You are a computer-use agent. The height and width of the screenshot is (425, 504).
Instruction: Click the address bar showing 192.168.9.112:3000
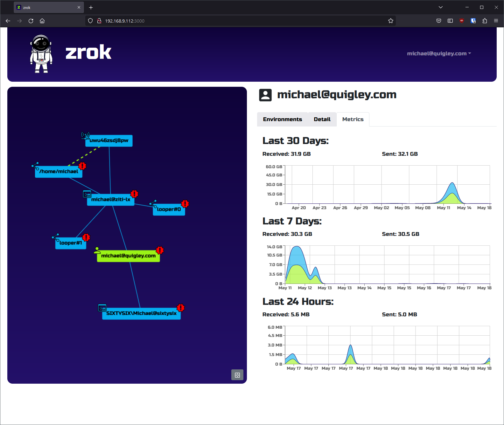pyautogui.click(x=240, y=21)
